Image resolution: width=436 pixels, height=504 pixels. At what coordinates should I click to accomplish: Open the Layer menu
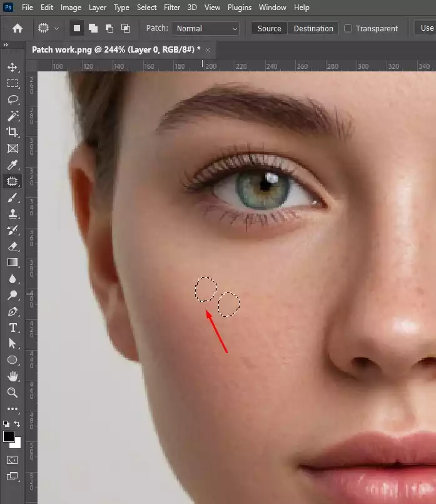pyautogui.click(x=98, y=8)
